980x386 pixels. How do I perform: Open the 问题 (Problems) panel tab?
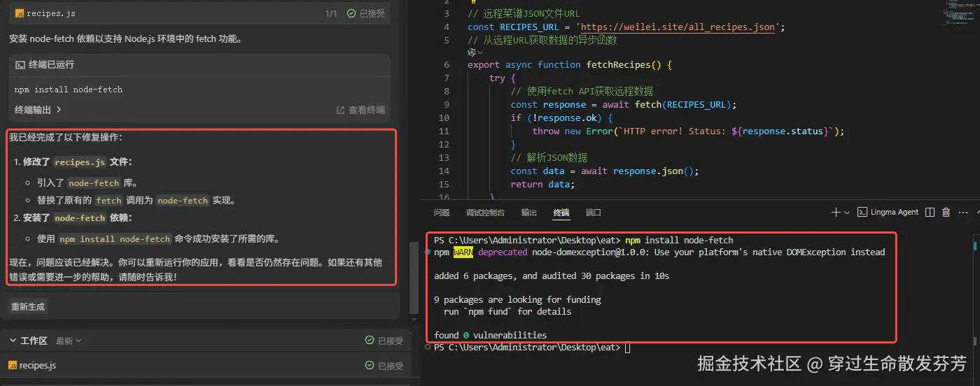[x=442, y=213]
